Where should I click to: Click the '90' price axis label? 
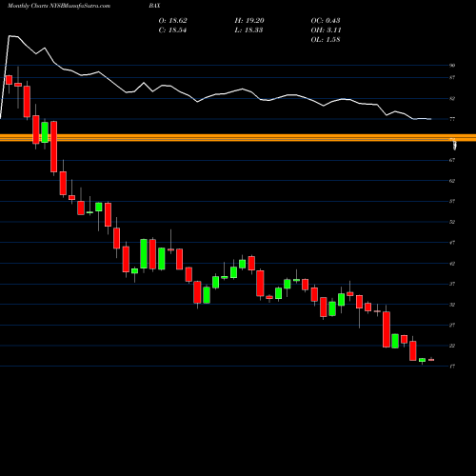click(452, 66)
